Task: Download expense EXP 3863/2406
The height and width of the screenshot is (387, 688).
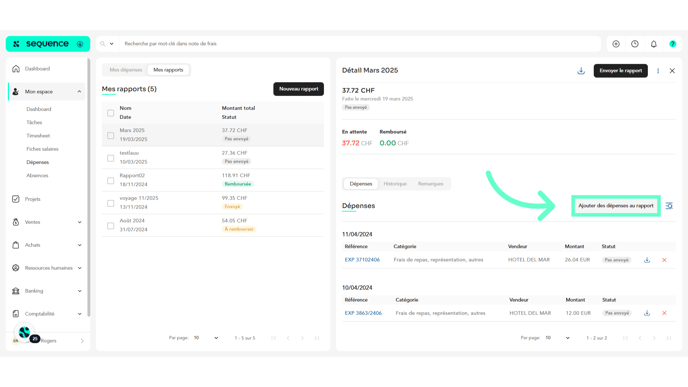Action: pos(647,313)
